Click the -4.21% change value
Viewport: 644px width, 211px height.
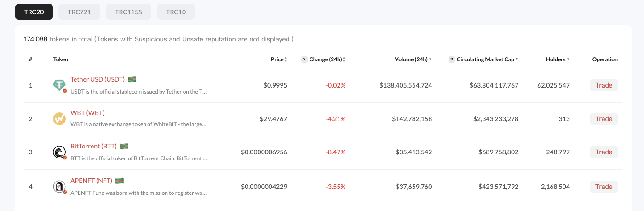tap(336, 119)
